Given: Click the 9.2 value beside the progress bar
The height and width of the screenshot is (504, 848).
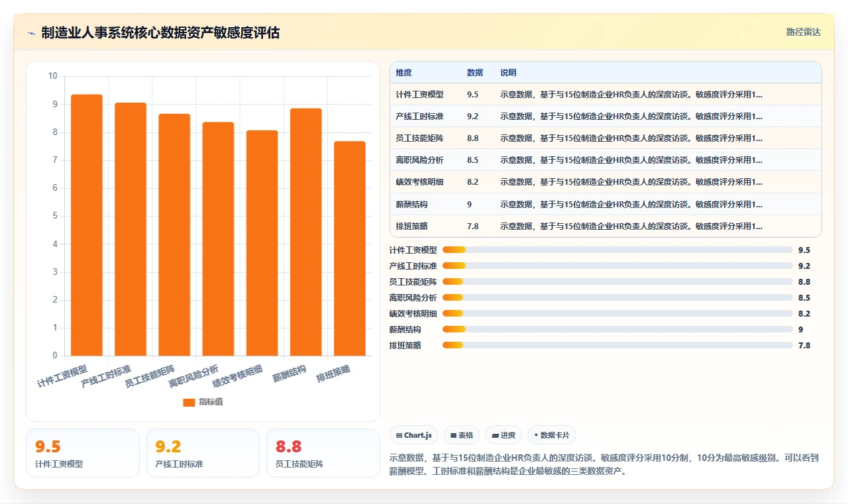Looking at the screenshot, I should (804, 266).
